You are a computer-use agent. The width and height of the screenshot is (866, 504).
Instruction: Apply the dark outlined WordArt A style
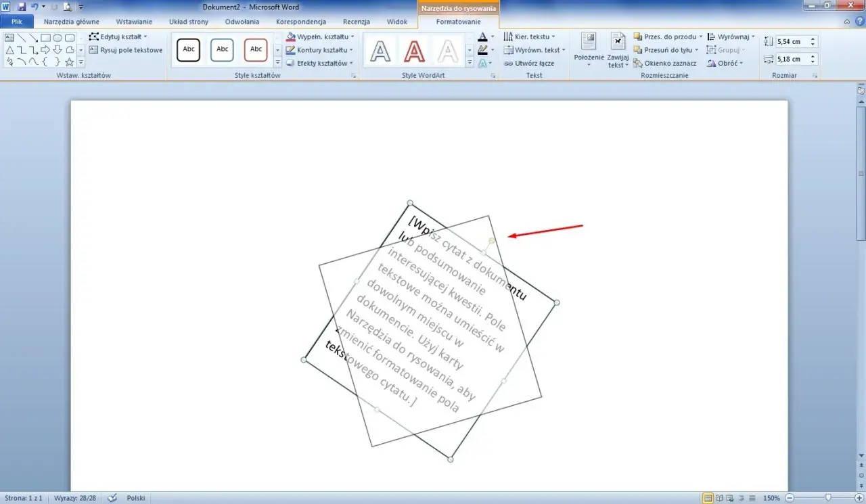pos(382,51)
